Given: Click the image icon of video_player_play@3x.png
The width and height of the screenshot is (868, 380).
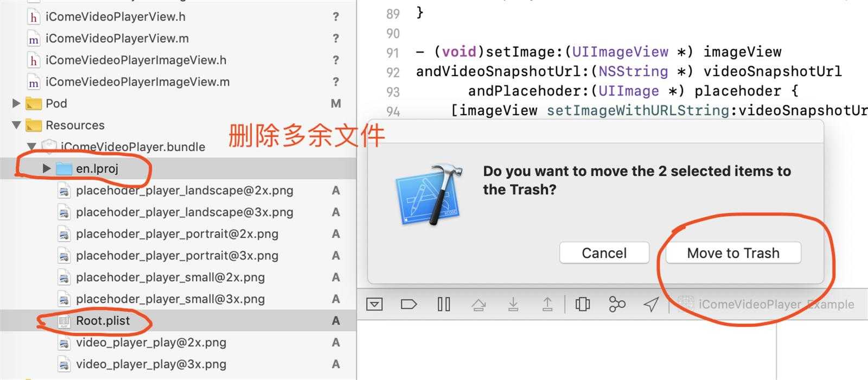Looking at the screenshot, I should click(x=64, y=364).
